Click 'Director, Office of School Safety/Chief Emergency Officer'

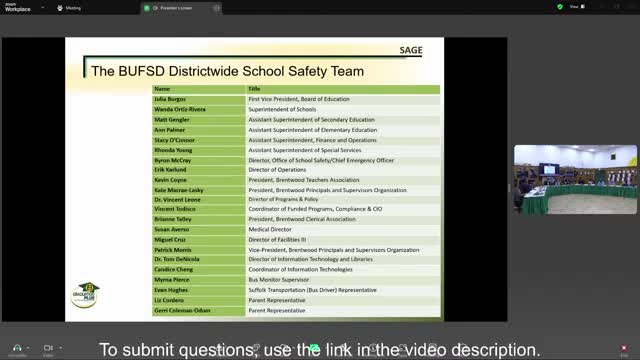321,160
